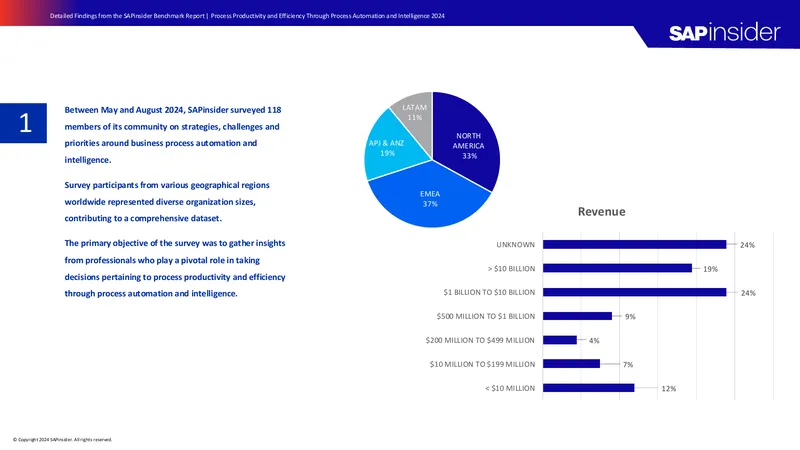Click the 19% data label

(x=710, y=269)
